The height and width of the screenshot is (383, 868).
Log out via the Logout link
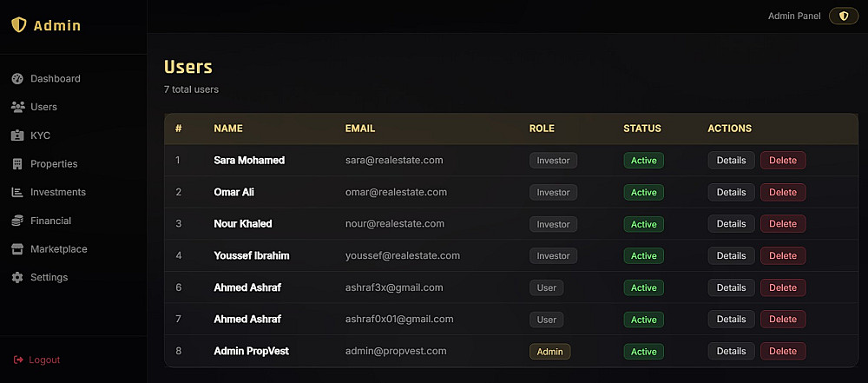coord(44,360)
